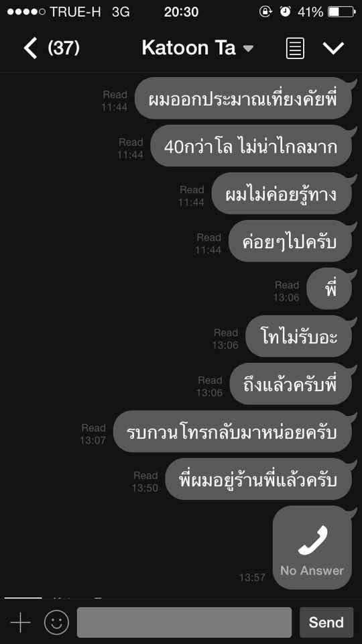Select the message ค่อยๆไปครับ
Screen dimensions: 362x644
coord(290,241)
